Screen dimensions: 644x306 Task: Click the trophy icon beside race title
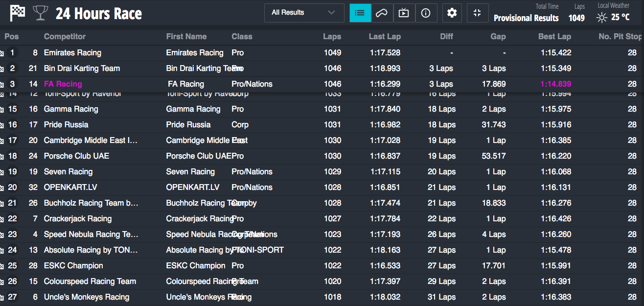click(40, 13)
